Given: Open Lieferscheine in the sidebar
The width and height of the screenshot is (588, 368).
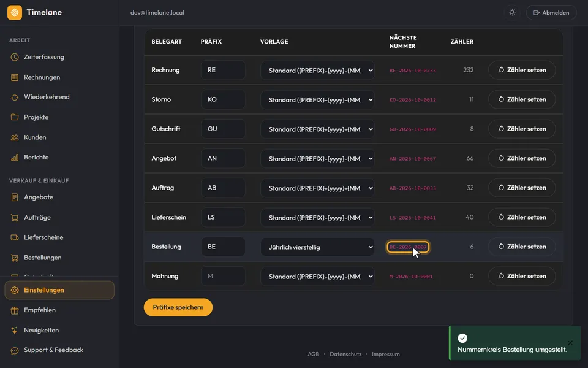Looking at the screenshot, I should click(x=59, y=237).
